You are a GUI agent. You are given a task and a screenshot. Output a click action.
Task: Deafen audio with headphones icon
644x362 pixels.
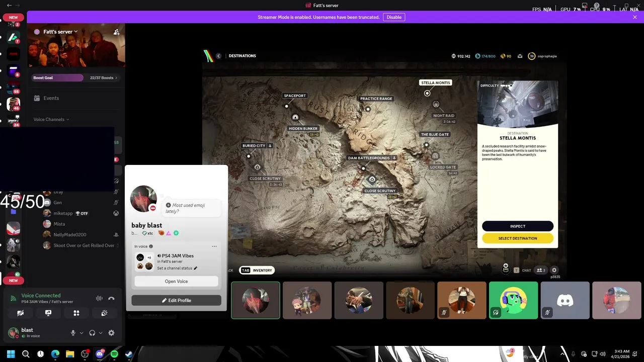pyautogui.click(x=92, y=333)
